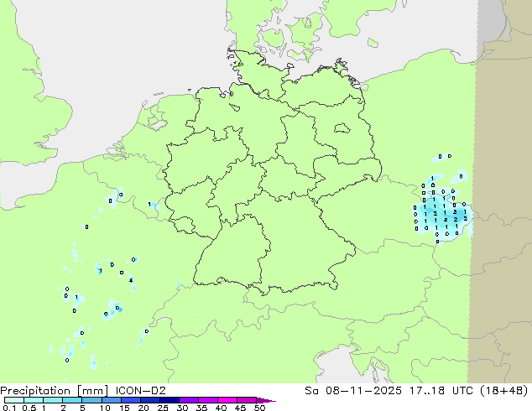Click the 30–35 mm purple legend cell

pyautogui.click(x=189, y=400)
